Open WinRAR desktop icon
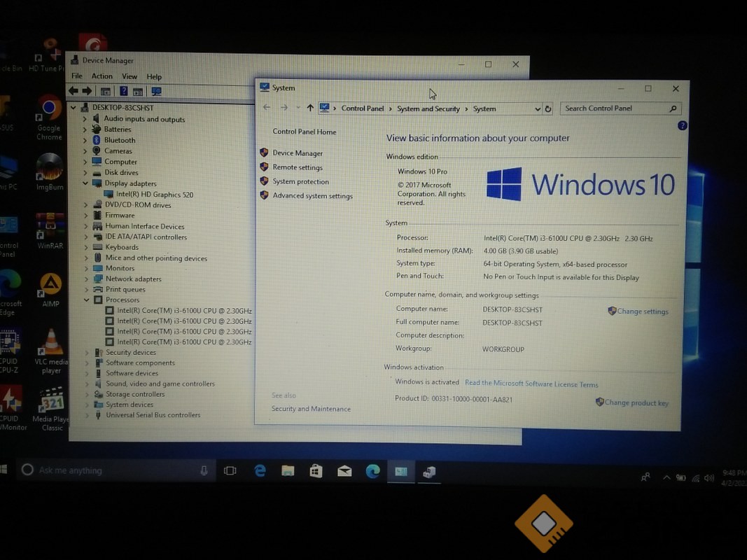The height and width of the screenshot is (560, 747). point(50,232)
